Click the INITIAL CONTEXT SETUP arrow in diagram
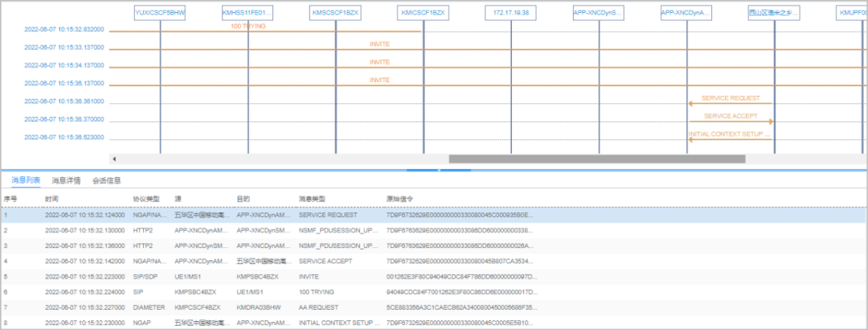 730,139
